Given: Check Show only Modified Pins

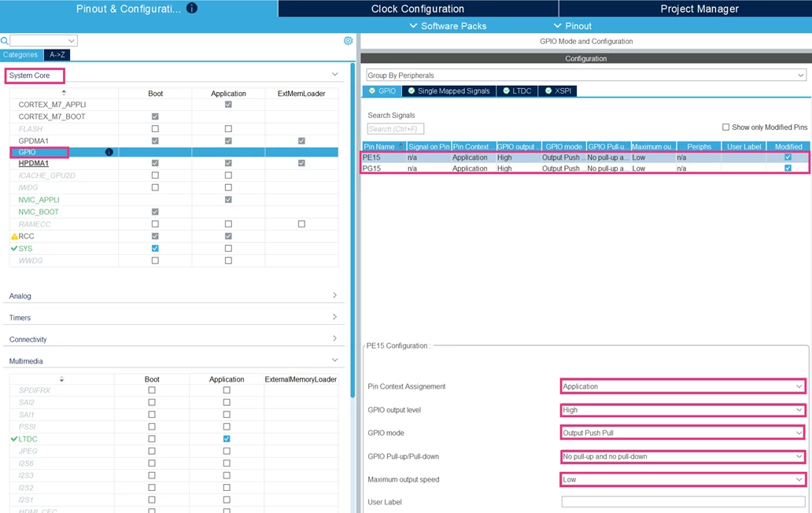Looking at the screenshot, I should pyautogui.click(x=725, y=127).
